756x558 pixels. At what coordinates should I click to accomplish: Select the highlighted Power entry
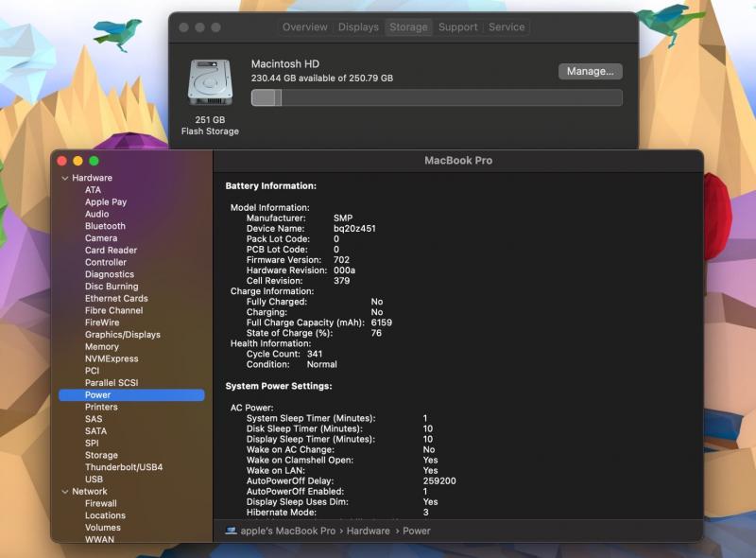click(131, 394)
